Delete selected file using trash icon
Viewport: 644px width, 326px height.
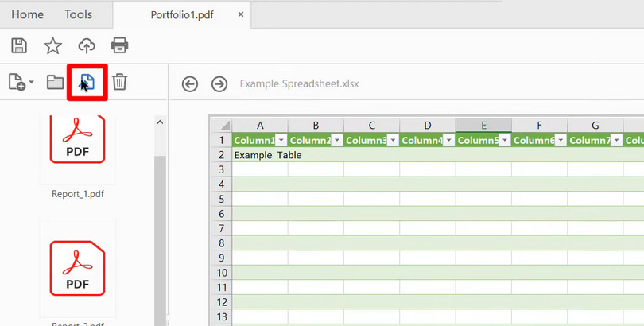pos(119,82)
